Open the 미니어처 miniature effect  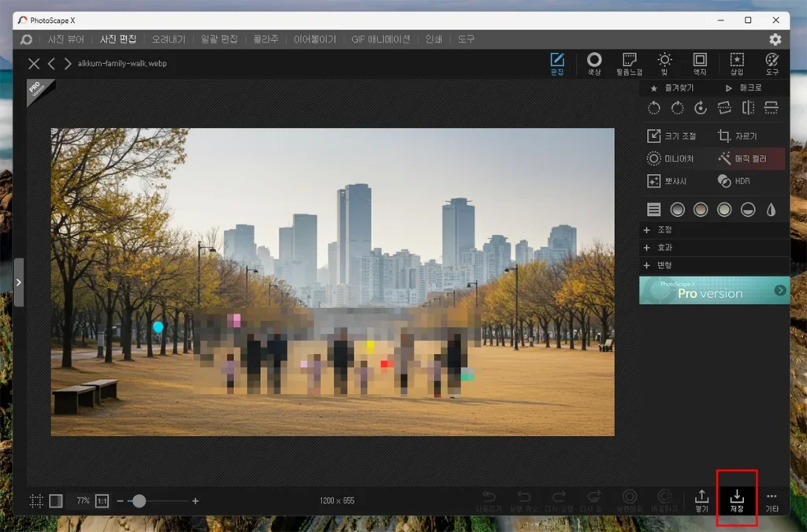tap(671, 158)
